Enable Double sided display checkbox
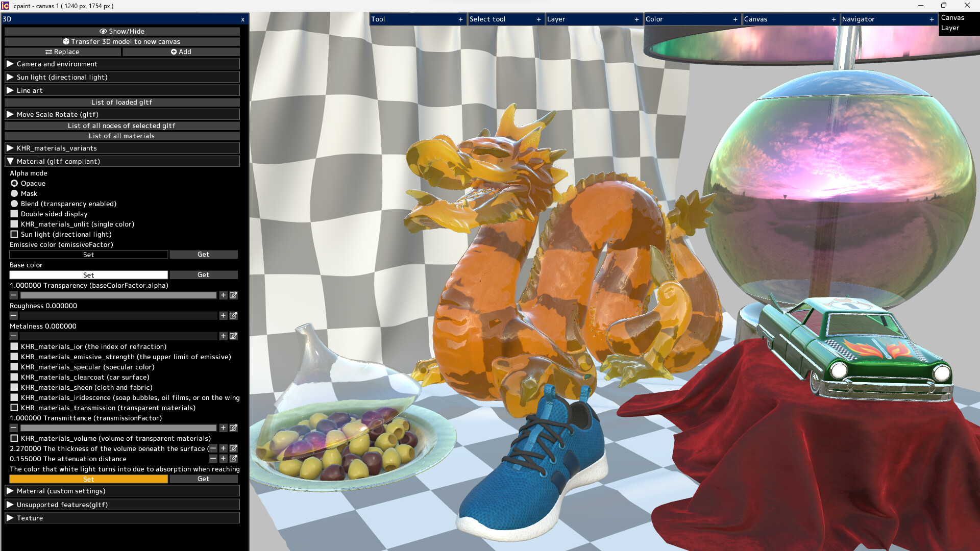The height and width of the screenshot is (551, 980). [x=14, y=214]
